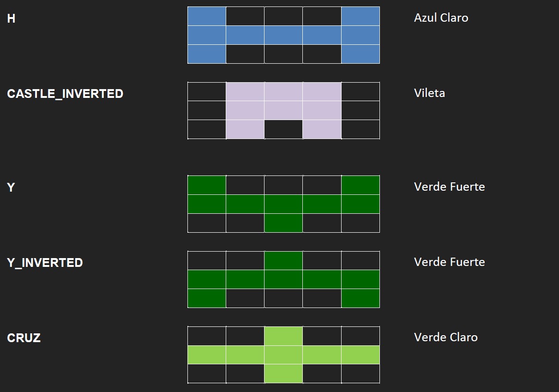Click the top-left blue cell of H grid

click(207, 16)
